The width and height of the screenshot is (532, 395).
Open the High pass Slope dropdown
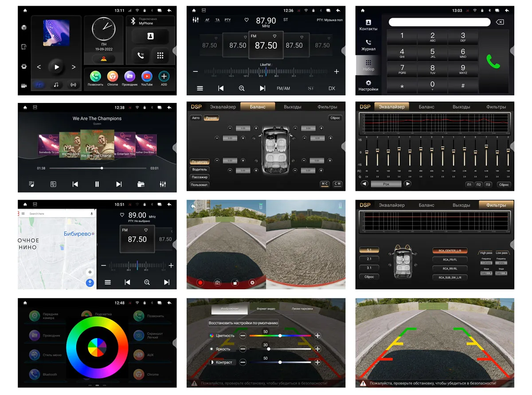pyautogui.click(x=486, y=273)
